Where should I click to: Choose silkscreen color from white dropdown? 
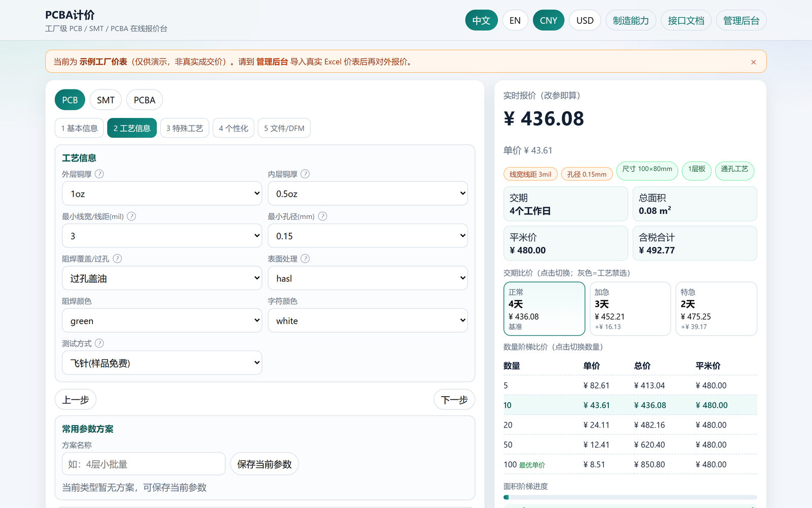[x=368, y=321]
